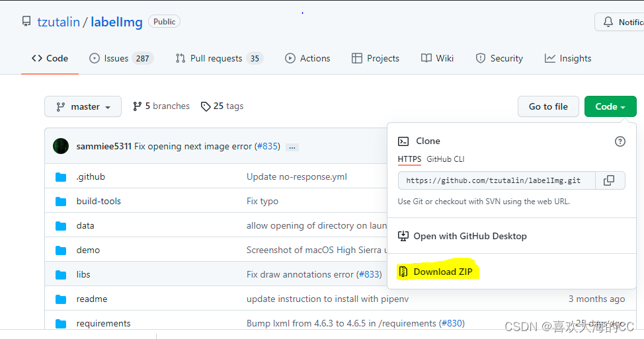Open the Wiki tab
The width and height of the screenshot is (644, 339).
pos(438,58)
